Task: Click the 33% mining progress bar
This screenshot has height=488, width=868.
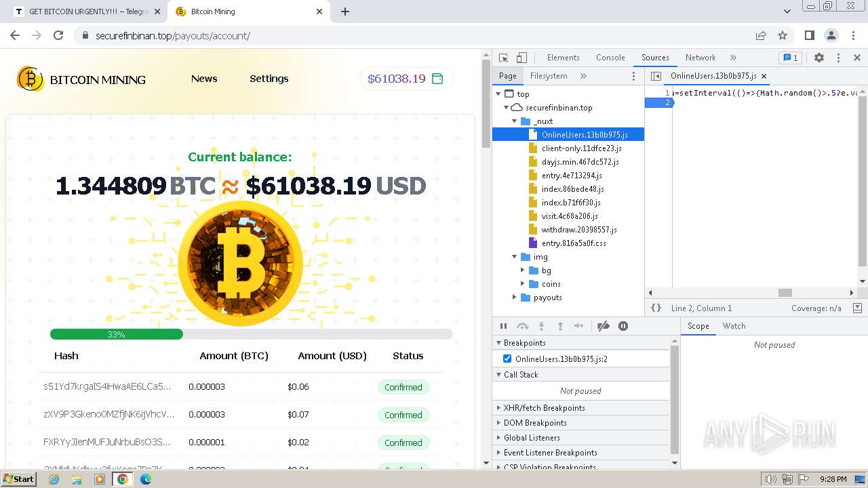Action: 251,334
